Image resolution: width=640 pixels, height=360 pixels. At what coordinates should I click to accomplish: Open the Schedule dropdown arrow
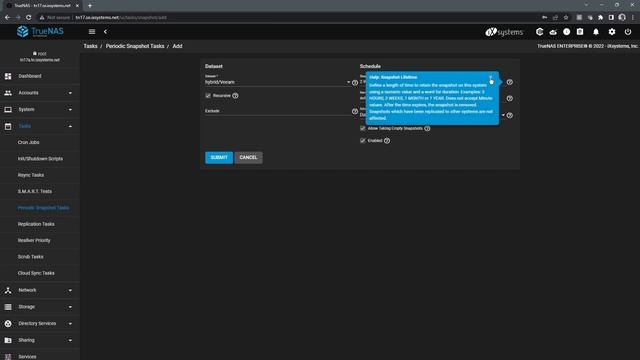point(503,115)
